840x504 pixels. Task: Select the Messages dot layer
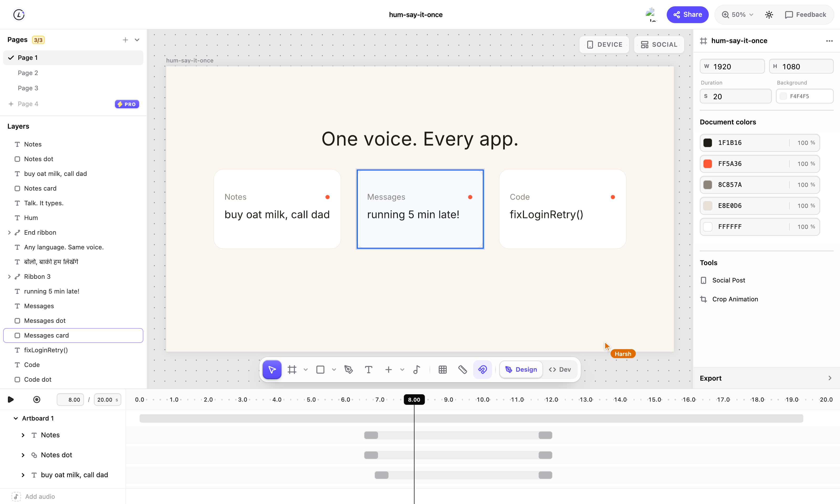point(73,321)
